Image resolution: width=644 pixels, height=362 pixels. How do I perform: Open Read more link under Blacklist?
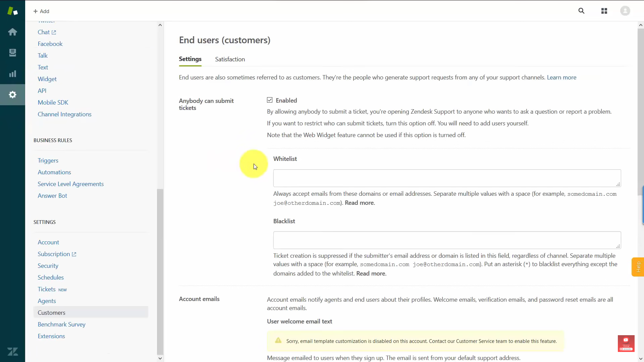pyautogui.click(x=371, y=274)
